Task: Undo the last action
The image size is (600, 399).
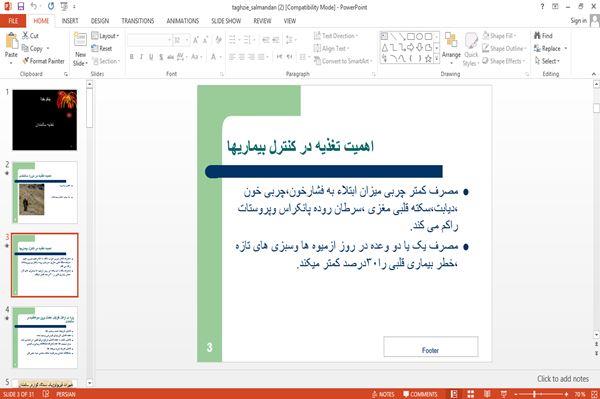Action: coord(34,7)
